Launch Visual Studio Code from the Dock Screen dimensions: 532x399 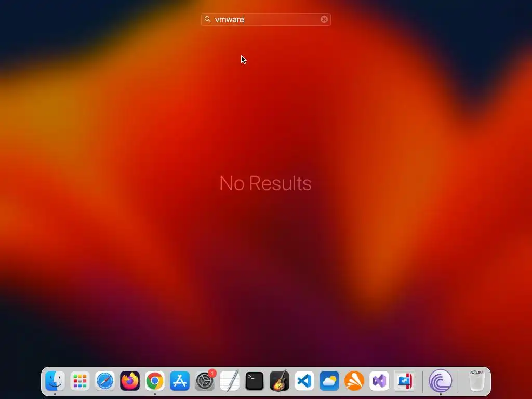tap(304, 381)
